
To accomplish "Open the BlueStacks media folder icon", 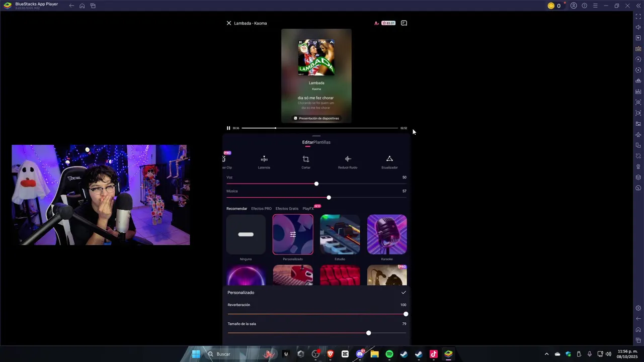I will [638, 124].
